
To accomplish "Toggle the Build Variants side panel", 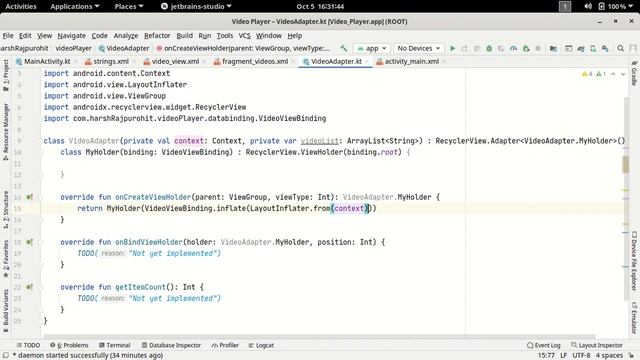I will point(6,310).
